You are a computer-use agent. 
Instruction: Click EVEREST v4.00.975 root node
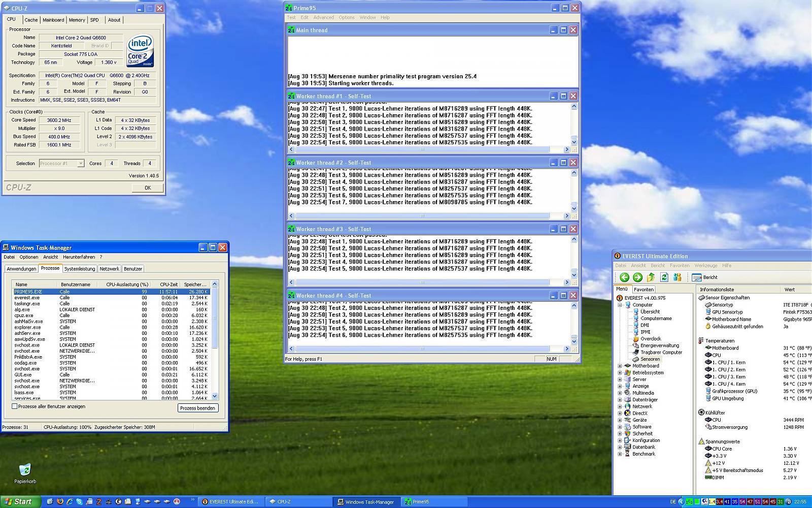[641, 298]
